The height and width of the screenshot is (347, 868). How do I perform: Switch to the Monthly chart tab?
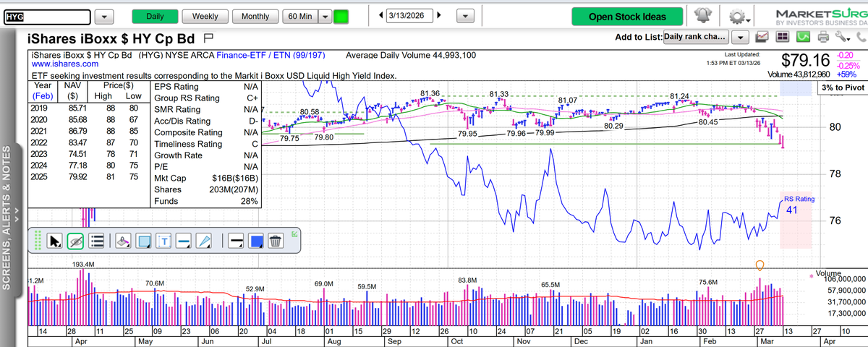(x=255, y=16)
